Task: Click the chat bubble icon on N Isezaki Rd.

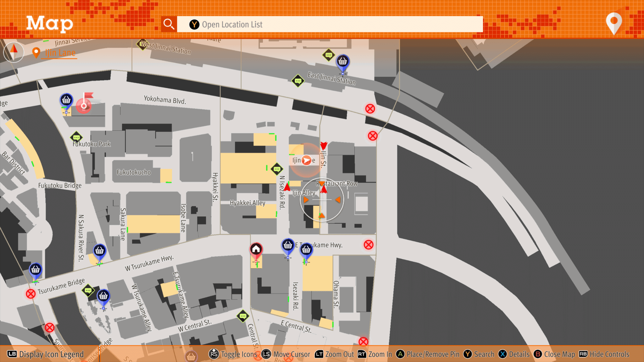Action: pos(277,169)
